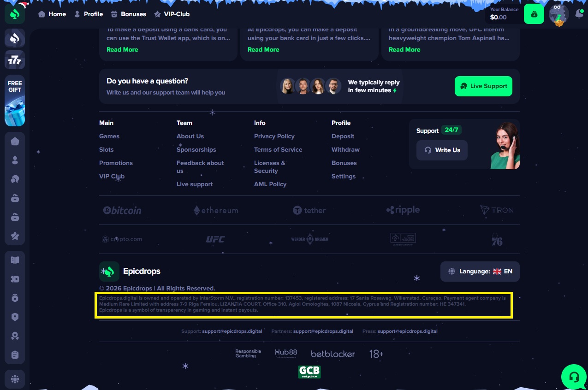Image resolution: width=588 pixels, height=390 pixels.
Task: Click the FREE GIFT sidebar banner
Action: [15, 100]
